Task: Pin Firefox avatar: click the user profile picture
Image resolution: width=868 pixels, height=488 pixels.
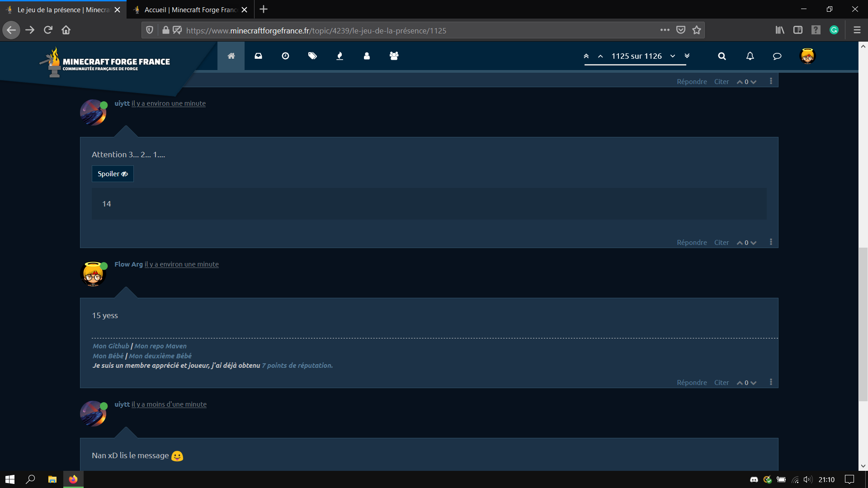Action: click(807, 56)
